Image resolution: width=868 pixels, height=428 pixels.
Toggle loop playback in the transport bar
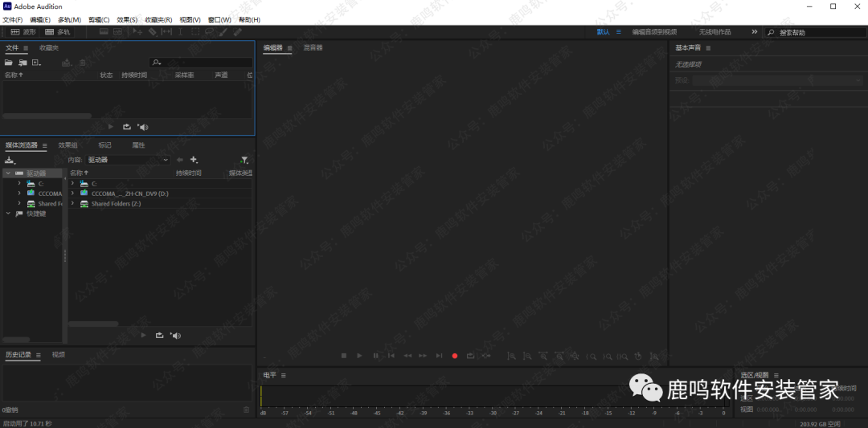[470, 356]
